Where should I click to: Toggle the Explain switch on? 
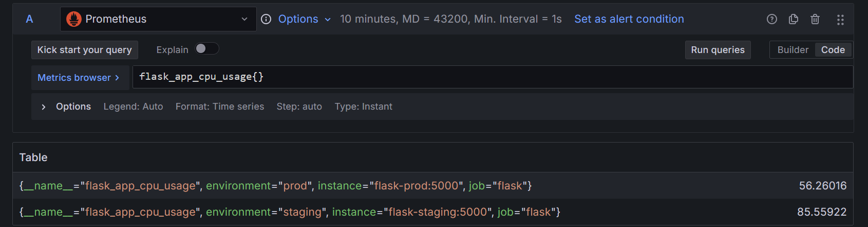(x=206, y=48)
